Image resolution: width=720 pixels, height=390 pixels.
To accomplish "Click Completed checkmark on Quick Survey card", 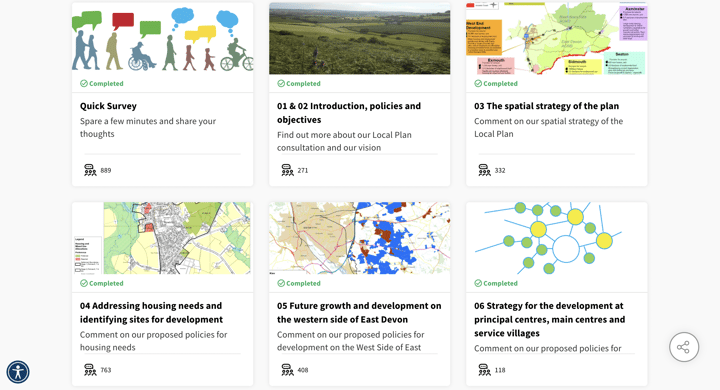I will (84, 84).
